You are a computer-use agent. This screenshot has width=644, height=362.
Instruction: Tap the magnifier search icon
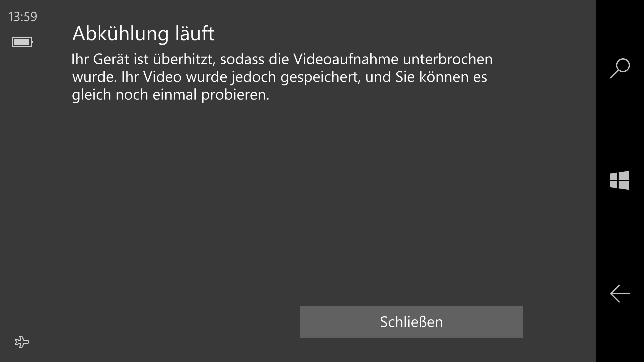620,68
